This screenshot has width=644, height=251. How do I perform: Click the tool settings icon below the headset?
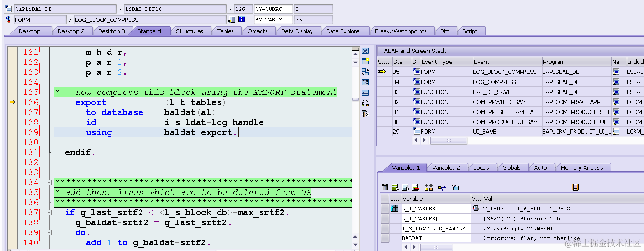pos(365,114)
